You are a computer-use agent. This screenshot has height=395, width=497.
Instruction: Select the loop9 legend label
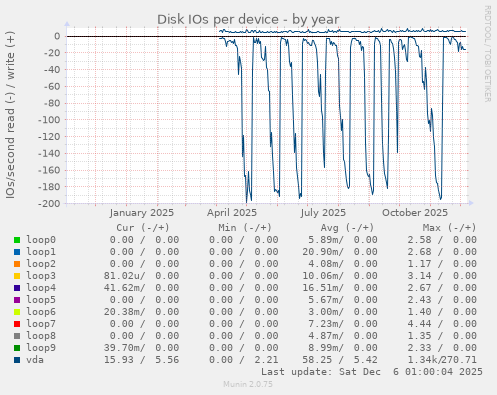coord(41,348)
